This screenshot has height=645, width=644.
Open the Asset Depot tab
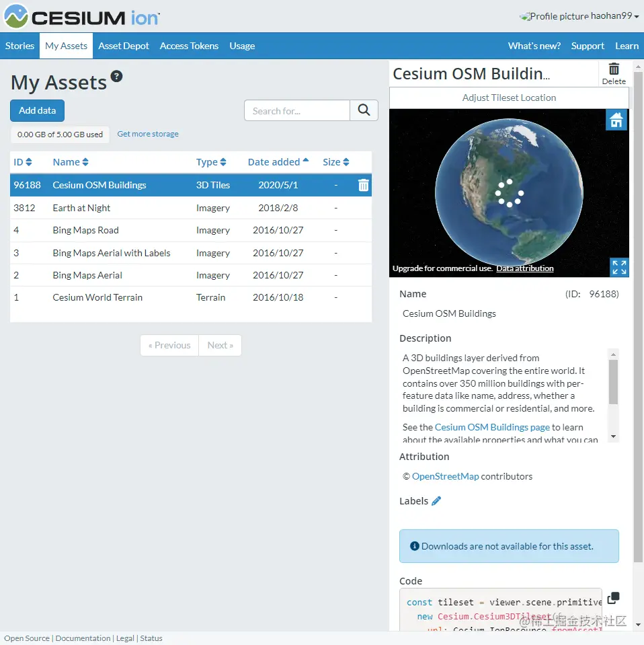(124, 46)
